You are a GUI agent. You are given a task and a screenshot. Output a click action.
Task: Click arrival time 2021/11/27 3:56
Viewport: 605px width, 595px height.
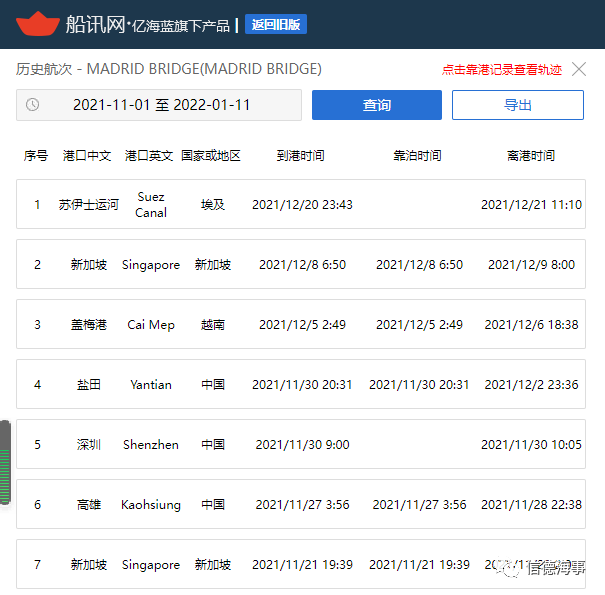click(x=302, y=505)
